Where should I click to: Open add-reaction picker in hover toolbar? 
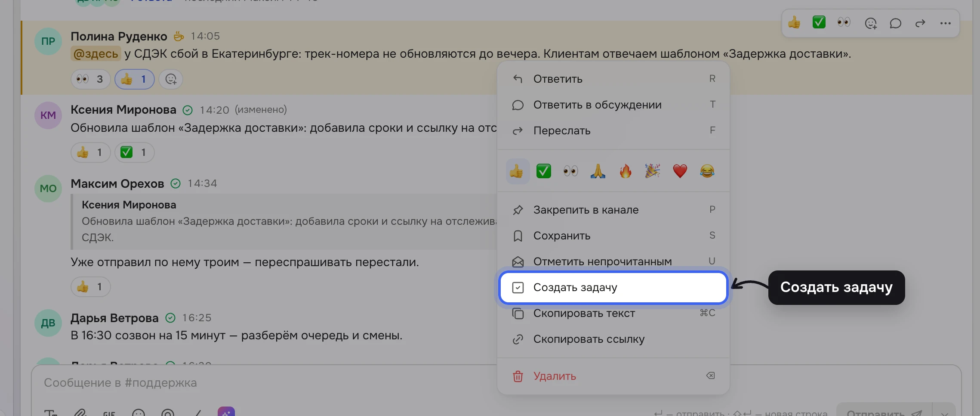[870, 23]
